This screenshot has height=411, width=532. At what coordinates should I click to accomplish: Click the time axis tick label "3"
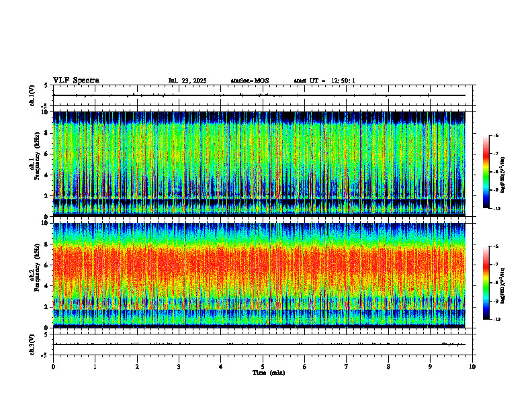(x=179, y=367)
